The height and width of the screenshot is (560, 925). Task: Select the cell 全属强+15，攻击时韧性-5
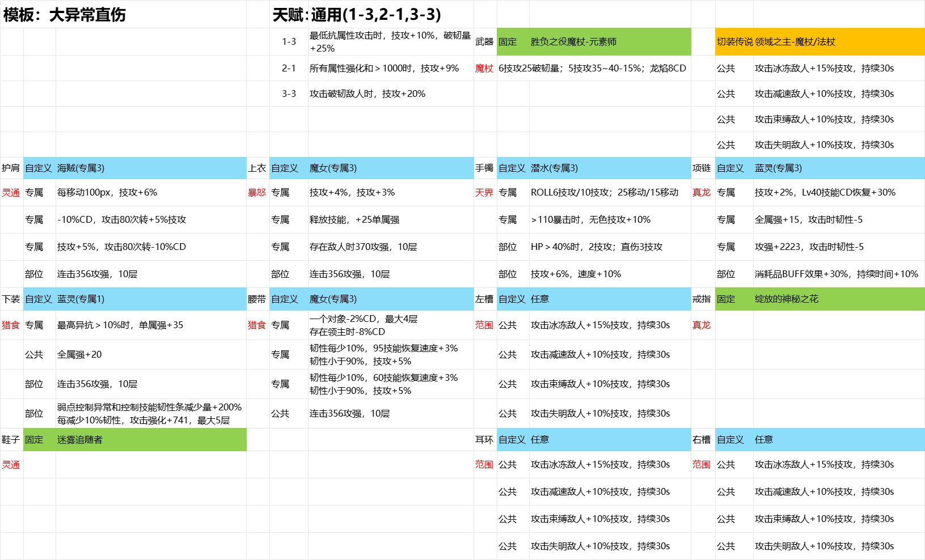pyautogui.click(x=839, y=219)
